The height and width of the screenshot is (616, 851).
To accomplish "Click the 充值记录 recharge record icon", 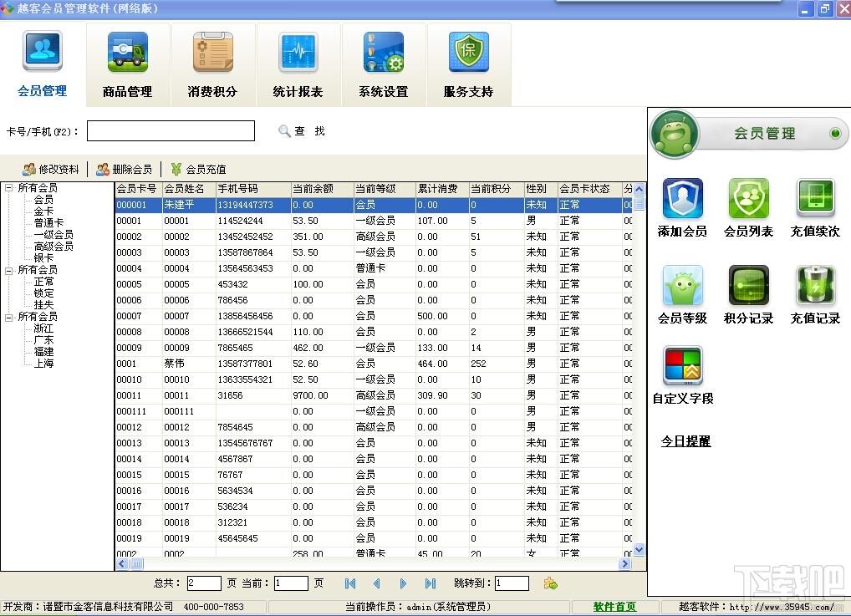I will [x=815, y=286].
